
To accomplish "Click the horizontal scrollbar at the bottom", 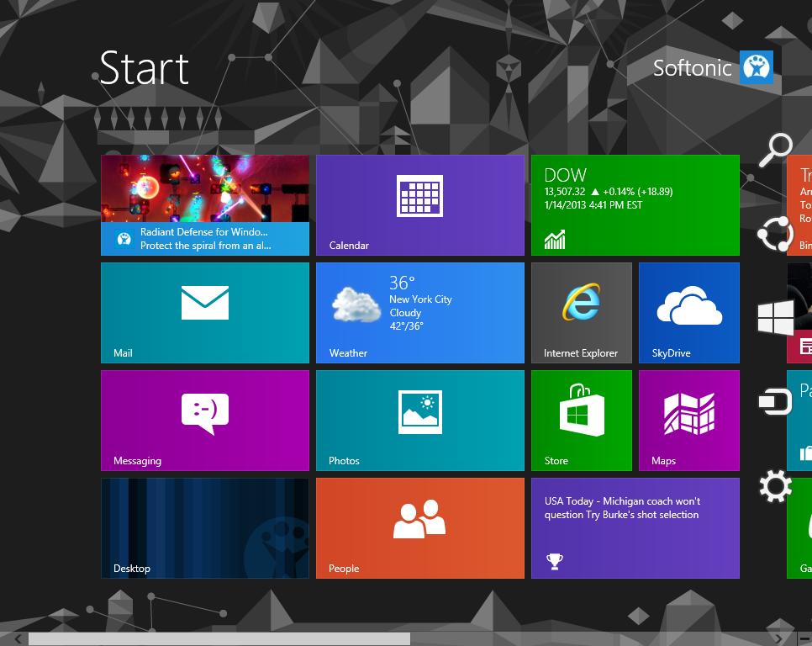I will click(219, 639).
